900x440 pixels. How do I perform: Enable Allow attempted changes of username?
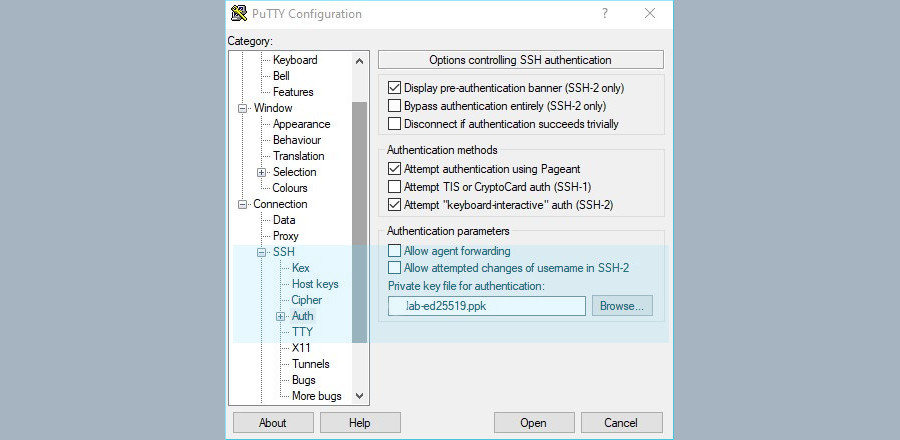click(x=394, y=267)
